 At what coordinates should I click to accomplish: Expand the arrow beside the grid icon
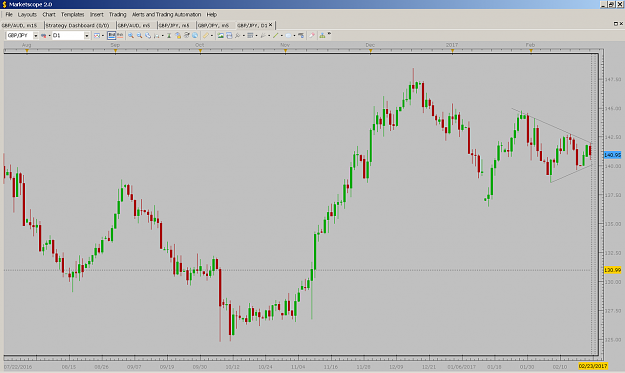(x=256, y=35)
